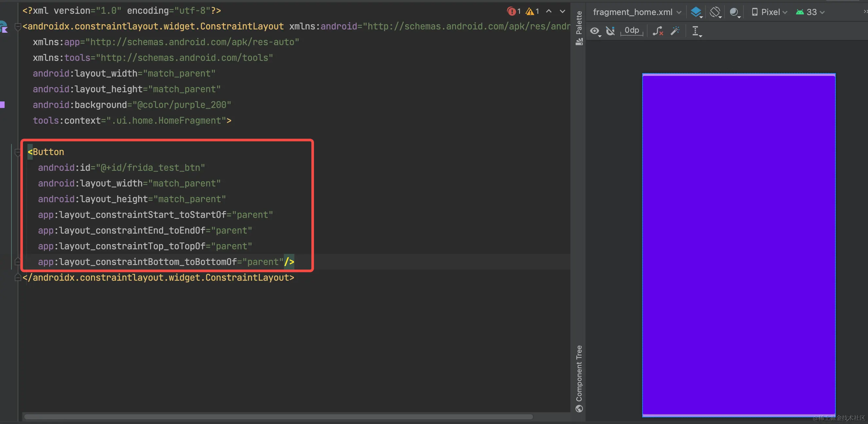Collapse the Button tag fold marker
The height and width of the screenshot is (424, 868).
tap(18, 152)
